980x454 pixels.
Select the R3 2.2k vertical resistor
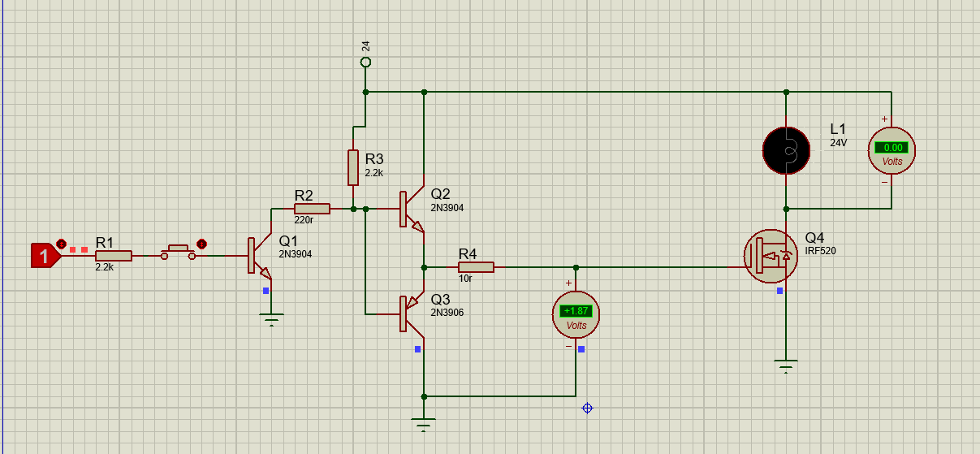pyautogui.click(x=353, y=167)
